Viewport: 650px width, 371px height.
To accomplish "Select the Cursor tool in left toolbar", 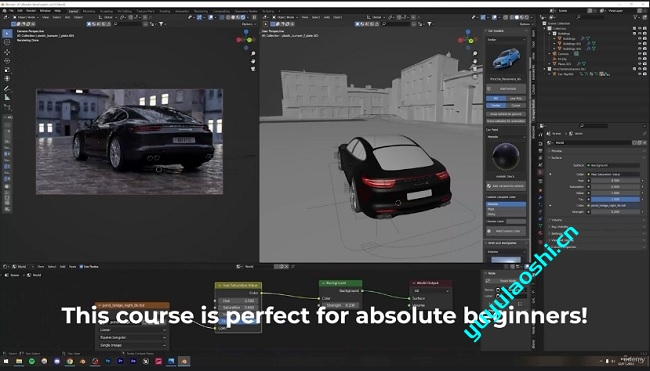I will pos(7,42).
